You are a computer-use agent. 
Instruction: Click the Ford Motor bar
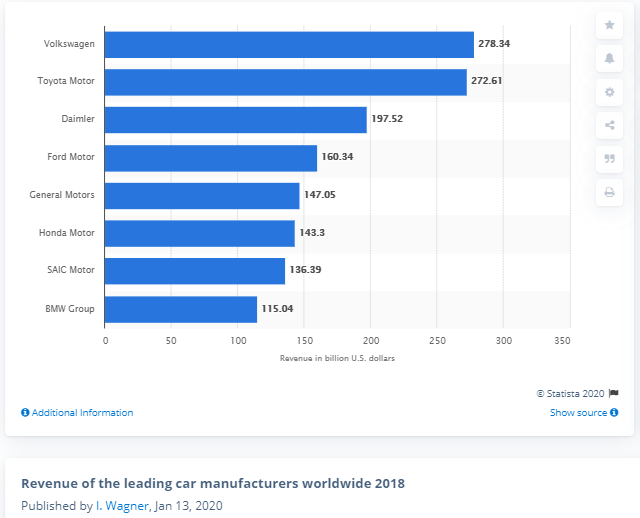coord(211,158)
